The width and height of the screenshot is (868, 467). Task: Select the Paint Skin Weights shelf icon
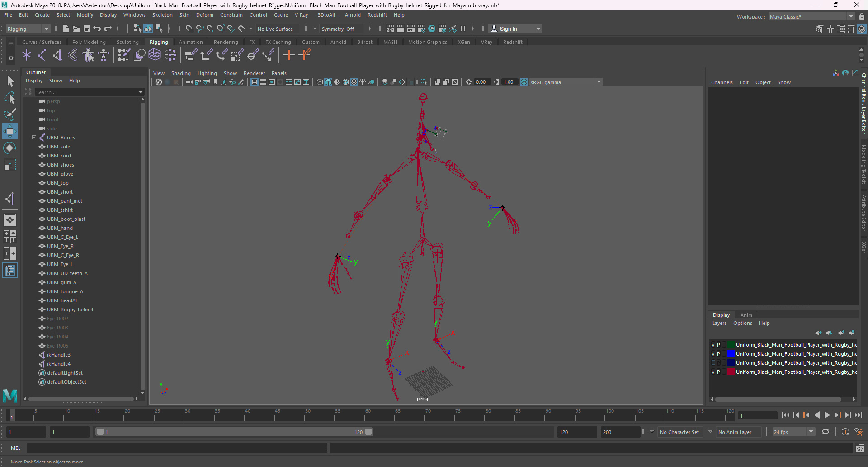click(124, 55)
